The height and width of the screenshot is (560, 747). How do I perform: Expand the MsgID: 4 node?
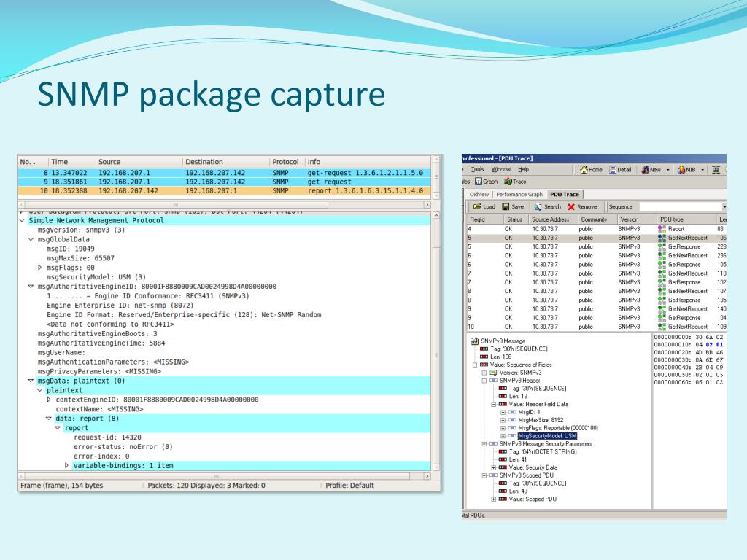[x=503, y=413]
